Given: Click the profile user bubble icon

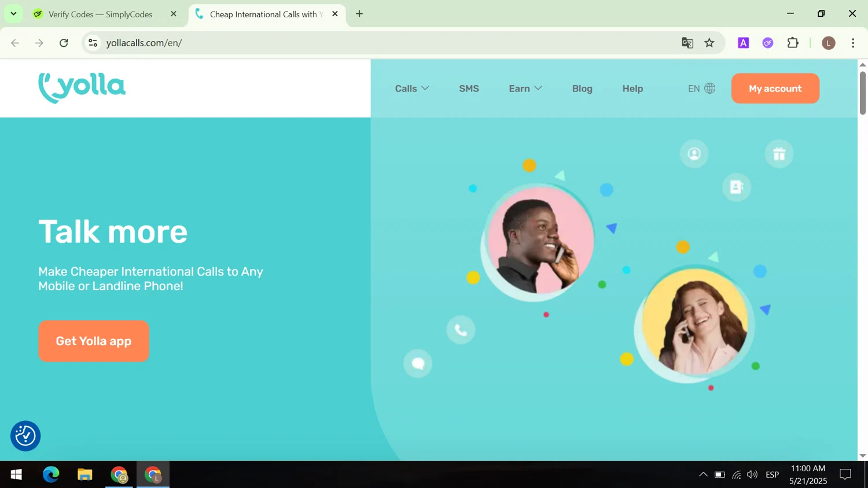Looking at the screenshot, I should (x=694, y=154).
